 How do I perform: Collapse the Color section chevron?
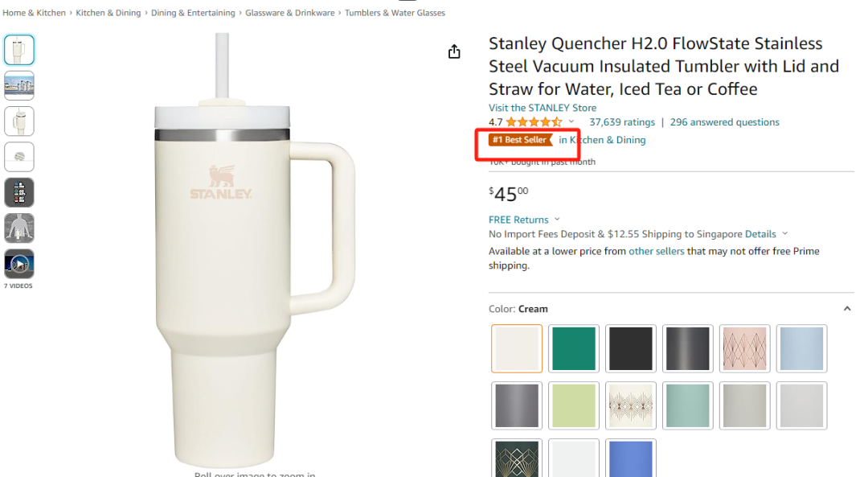coord(846,309)
